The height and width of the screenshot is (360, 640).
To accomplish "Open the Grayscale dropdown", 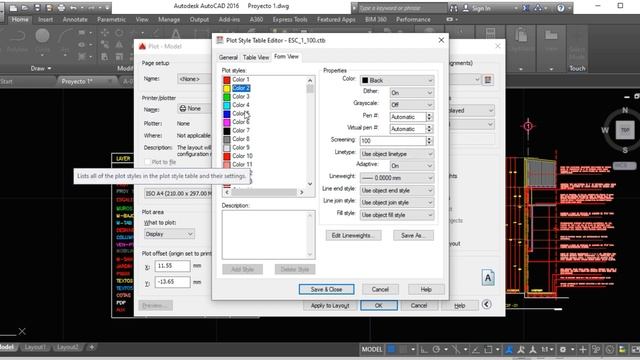I will 411,104.
